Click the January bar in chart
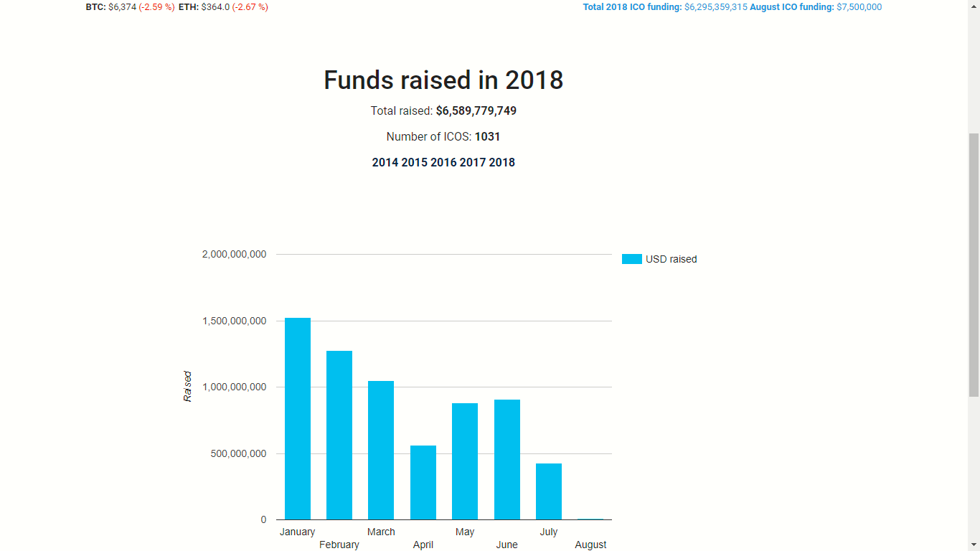This screenshot has width=980, height=551. pyautogui.click(x=298, y=419)
